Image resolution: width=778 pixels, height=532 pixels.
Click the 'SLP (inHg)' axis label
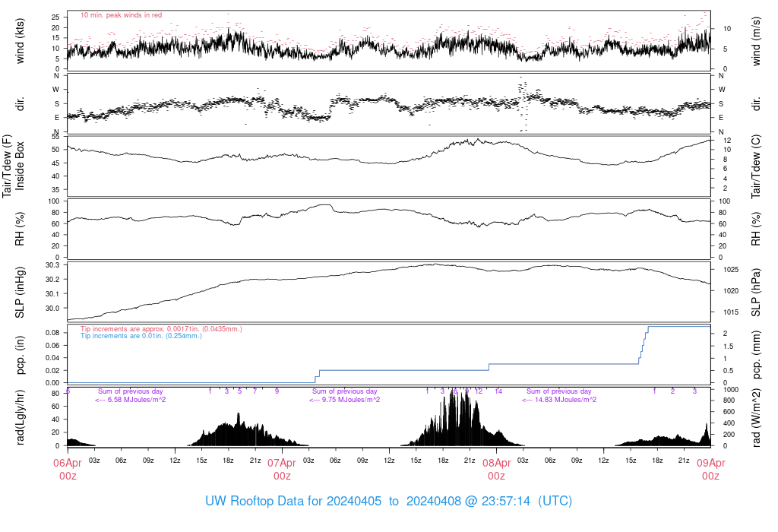pyautogui.click(x=20, y=293)
